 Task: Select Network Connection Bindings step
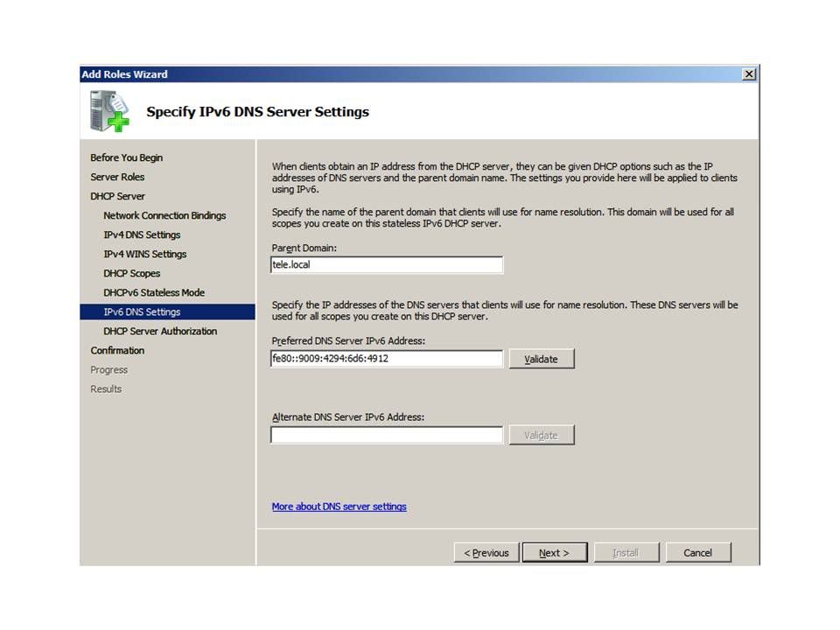pos(164,215)
